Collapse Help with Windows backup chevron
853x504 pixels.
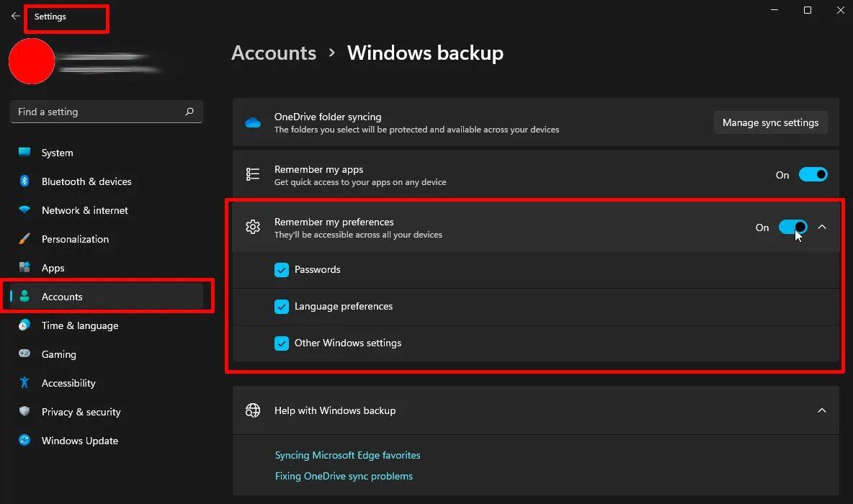[822, 410]
